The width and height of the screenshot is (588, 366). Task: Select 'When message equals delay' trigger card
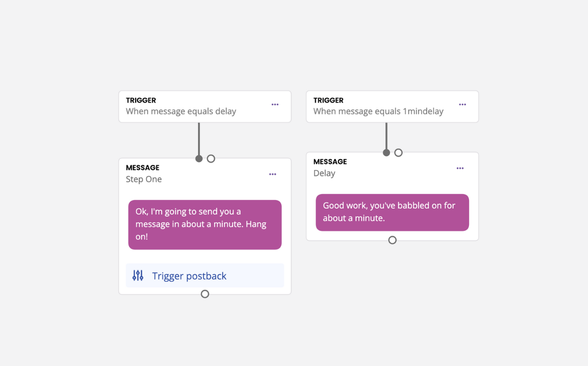coord(205,107)
